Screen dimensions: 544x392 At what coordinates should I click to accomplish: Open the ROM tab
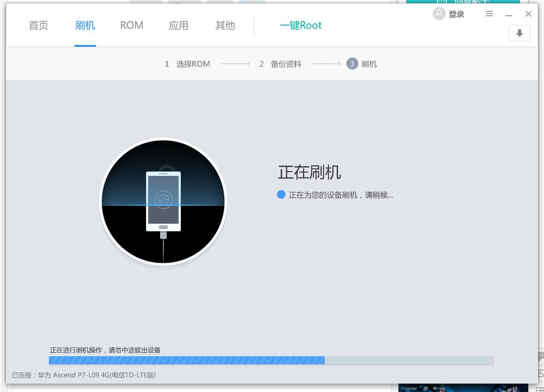(x=131, y=26)
